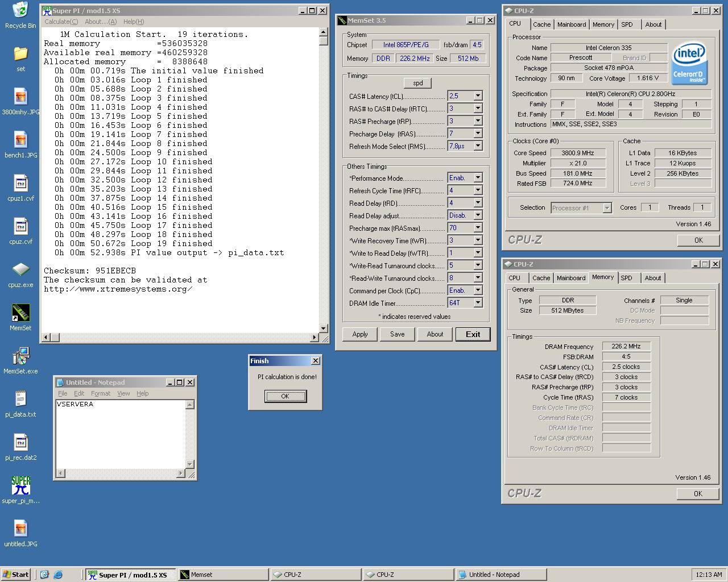728x582 pixels.
Task: Open About menu in Super PI
Action: coord(101,22)
